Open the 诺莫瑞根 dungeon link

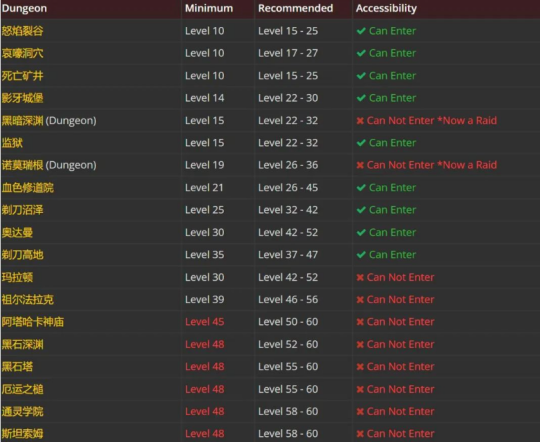pyautogui.click(x=22, y=165)
